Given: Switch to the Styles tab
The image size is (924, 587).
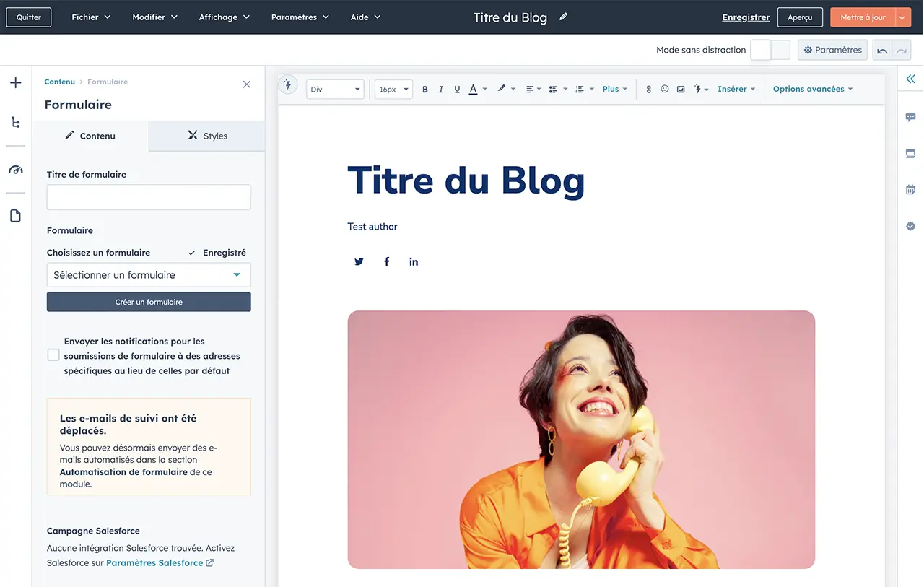Looking at the screenshot, I should click(x=207, y=136).
